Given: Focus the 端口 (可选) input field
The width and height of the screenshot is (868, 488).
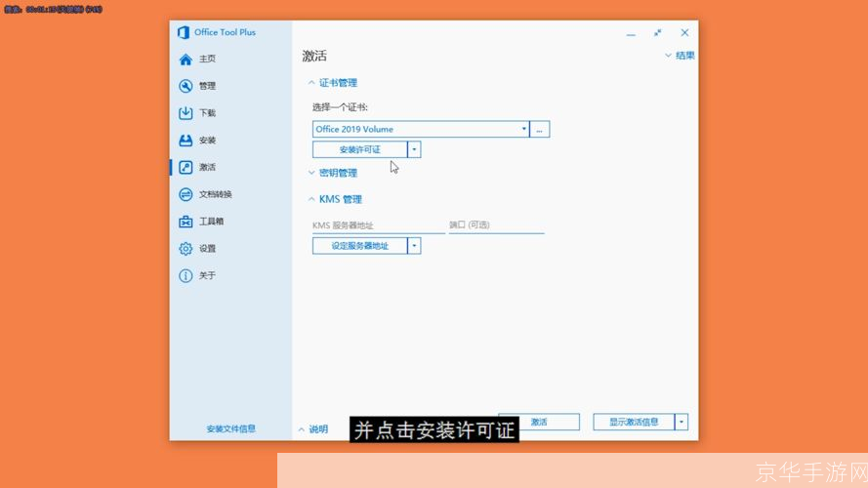Looking at the screenshot, I should 497,225.
